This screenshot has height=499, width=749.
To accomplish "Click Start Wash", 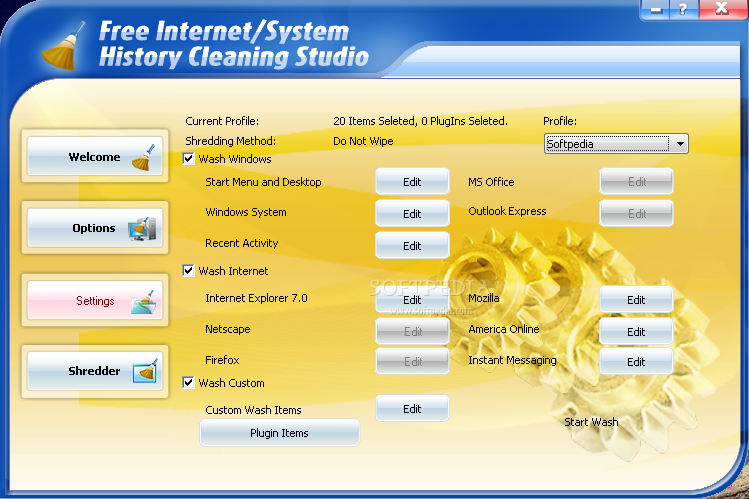I will (591, 422).
